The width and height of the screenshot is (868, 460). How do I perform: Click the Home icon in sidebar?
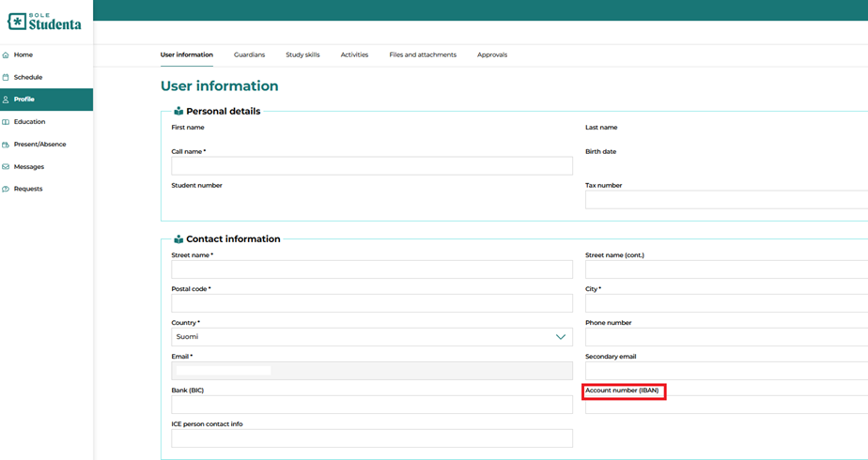tap(7, 55)
